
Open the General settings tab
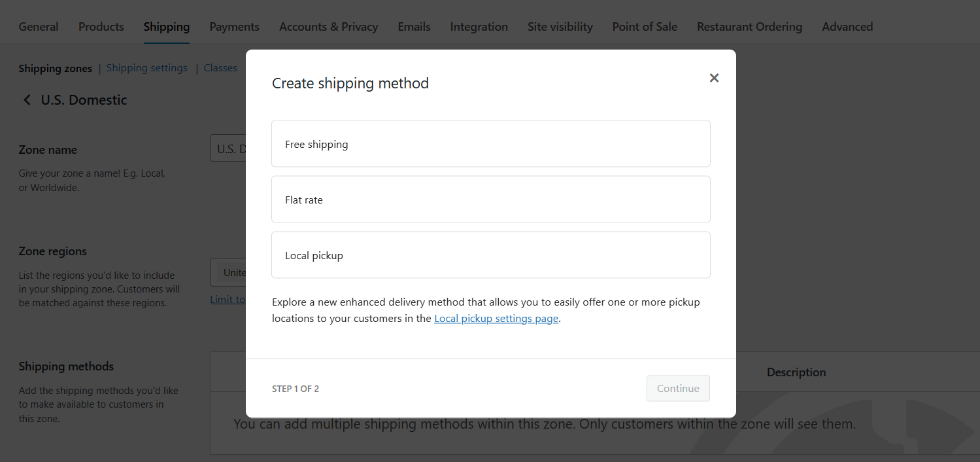coord(38,26)
